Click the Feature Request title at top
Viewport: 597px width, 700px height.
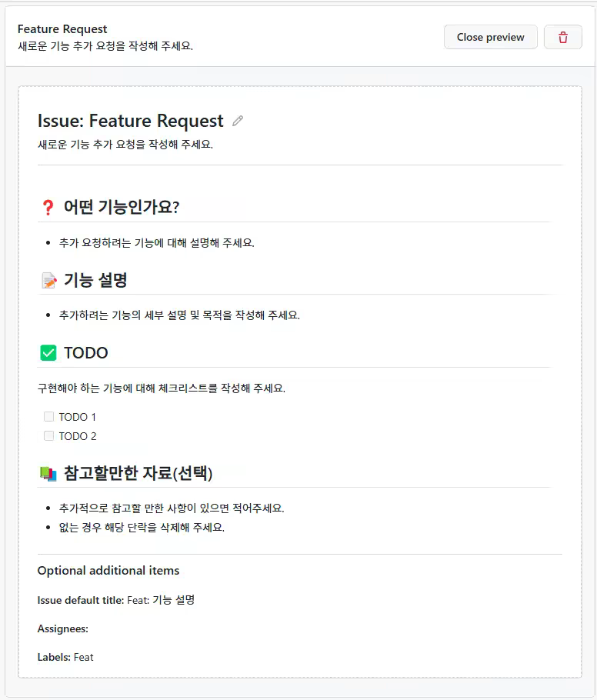pos(62,28)
